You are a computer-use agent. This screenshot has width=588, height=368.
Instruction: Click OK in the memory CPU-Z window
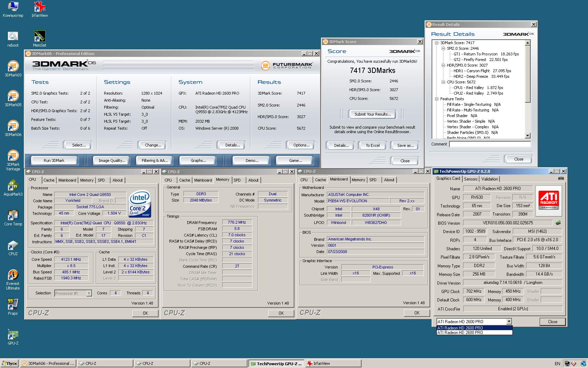[281, 313]
